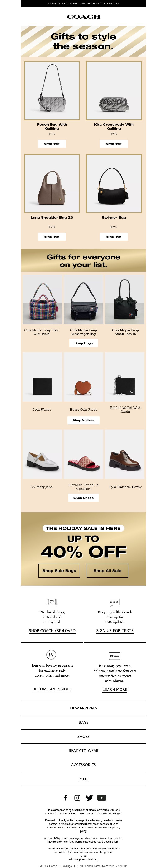This screenshot has width=167, height=868.
Task: Open the Facebook social icon
Action: click(66, 798)
